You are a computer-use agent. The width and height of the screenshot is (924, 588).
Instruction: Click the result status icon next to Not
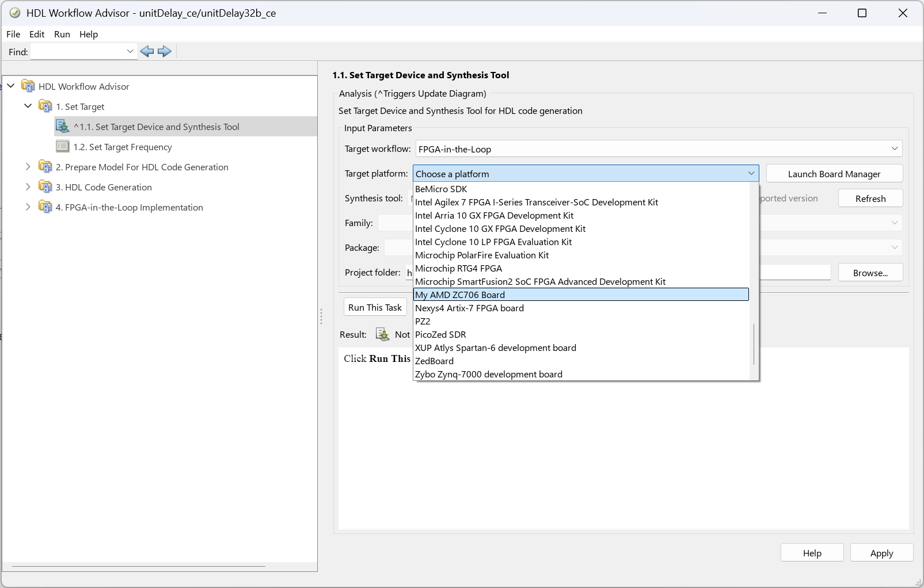pos(382,334)
